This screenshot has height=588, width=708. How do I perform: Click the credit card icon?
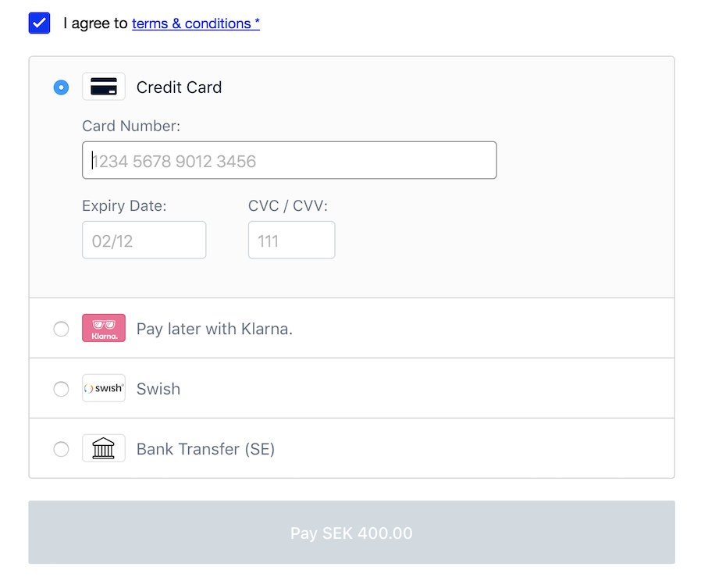pos(104,87)
